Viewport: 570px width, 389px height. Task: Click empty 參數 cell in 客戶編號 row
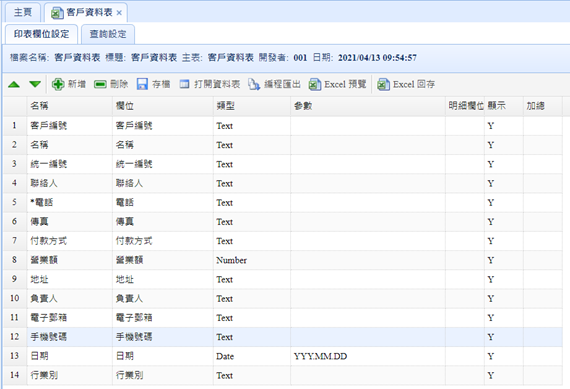368,126
